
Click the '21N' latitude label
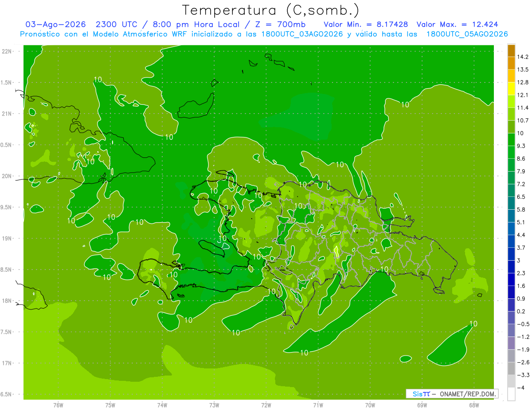pyautogui.click(x=8, y=114)
